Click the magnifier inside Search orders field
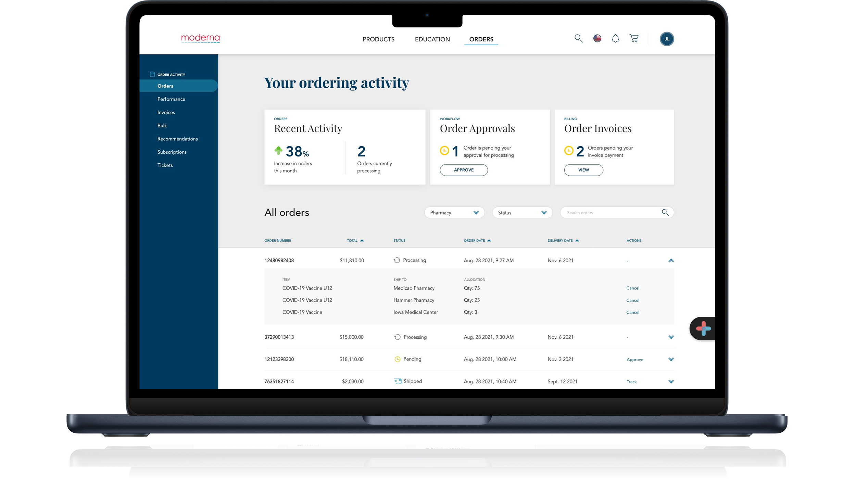The height and width of the screenshot is (504, 856). 665,212
